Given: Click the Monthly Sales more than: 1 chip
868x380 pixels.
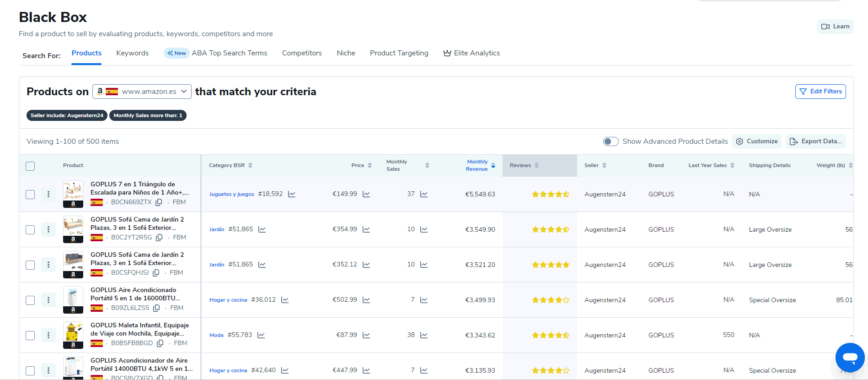Looking at the screenshot, I should (148, 115).
